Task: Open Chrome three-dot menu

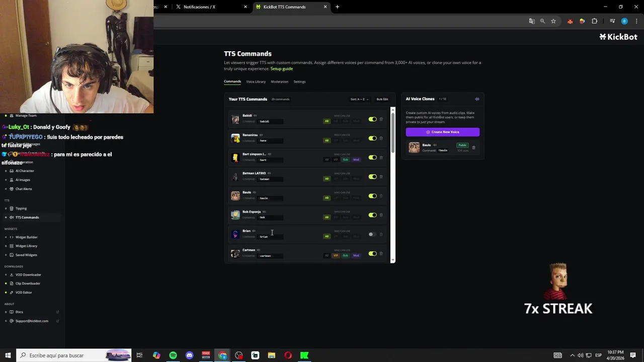Action: coord(636,21)
